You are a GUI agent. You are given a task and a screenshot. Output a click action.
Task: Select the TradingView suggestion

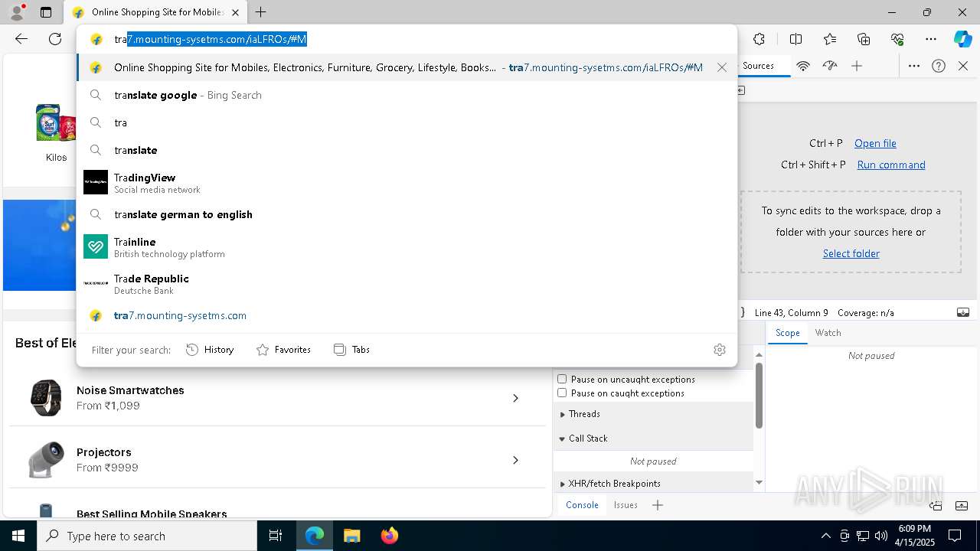[x=407, y=182]
